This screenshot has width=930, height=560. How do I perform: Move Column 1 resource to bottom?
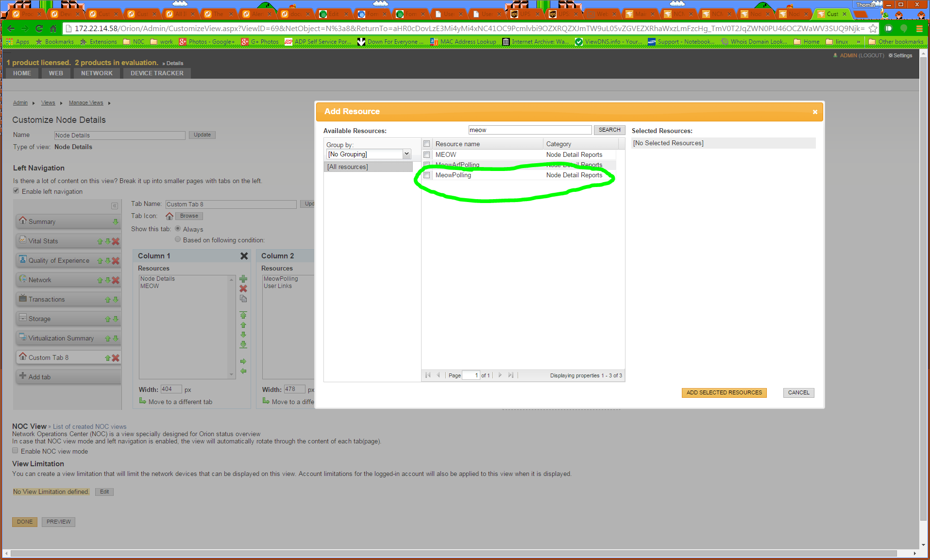[243, 344]
